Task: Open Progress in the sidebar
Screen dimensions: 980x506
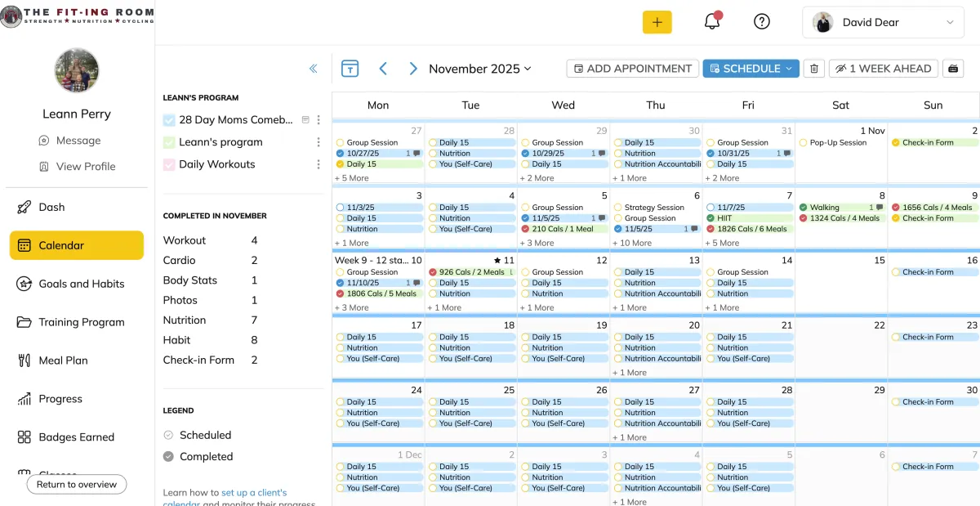Action: tap(77, 399)
